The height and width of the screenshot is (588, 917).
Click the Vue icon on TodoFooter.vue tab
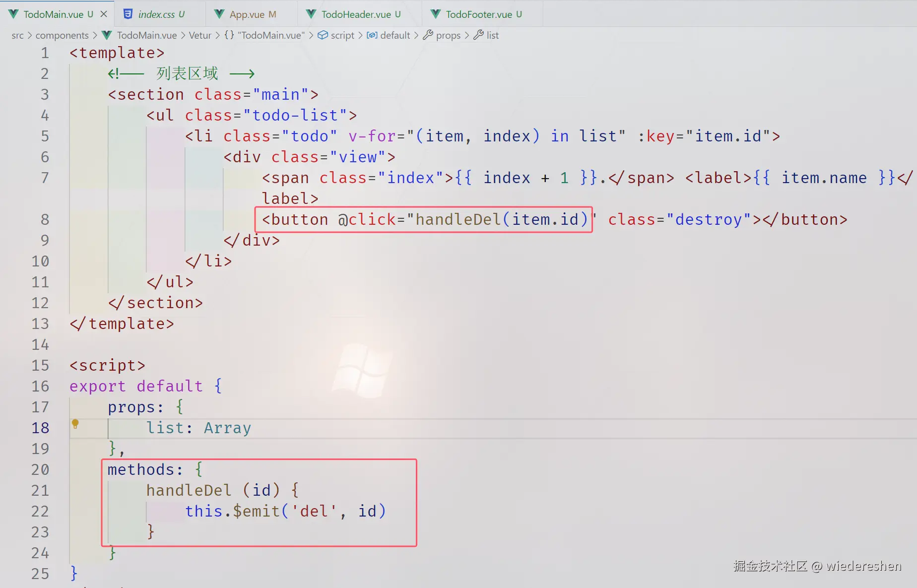click(x=435, y=14)
